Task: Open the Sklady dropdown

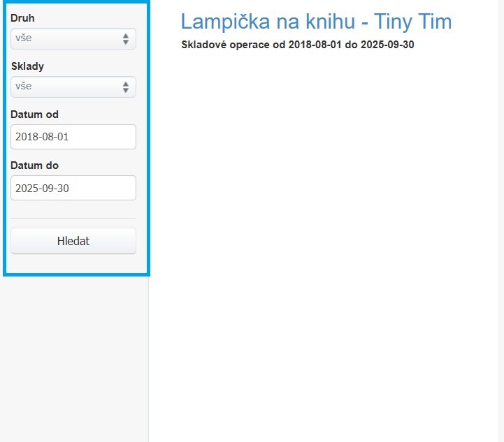Action: pos(73,87)
